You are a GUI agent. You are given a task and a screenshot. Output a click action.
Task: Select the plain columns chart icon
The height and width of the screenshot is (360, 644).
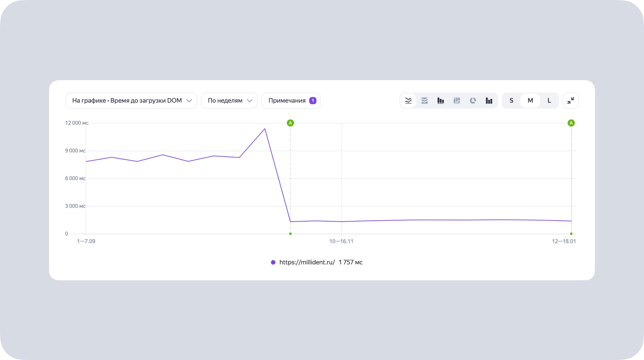click(x=489, y=101)
